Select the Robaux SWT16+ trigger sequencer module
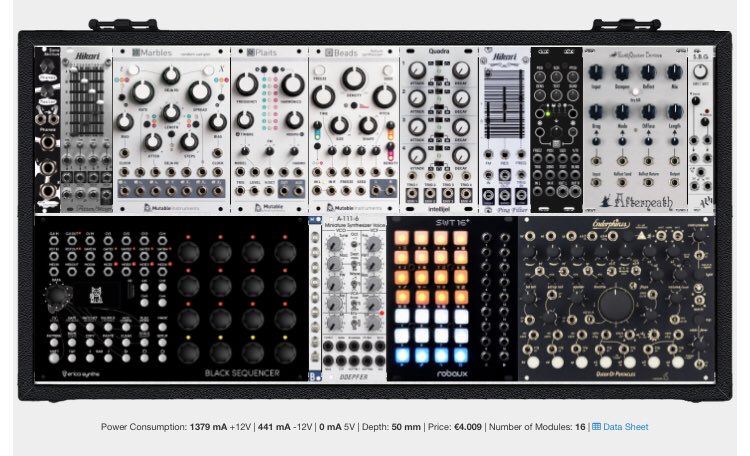The width and height of the screenshot is (750, 456). coord(452,299)
